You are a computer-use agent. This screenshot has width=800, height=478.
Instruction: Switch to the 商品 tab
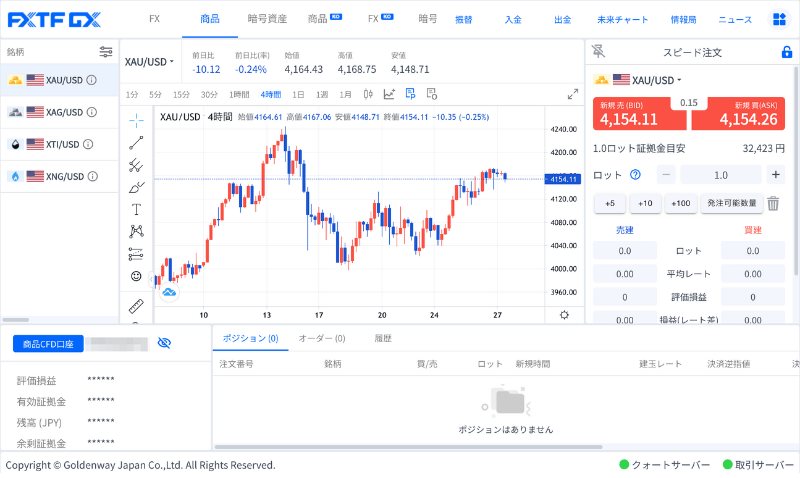point(210,19)
